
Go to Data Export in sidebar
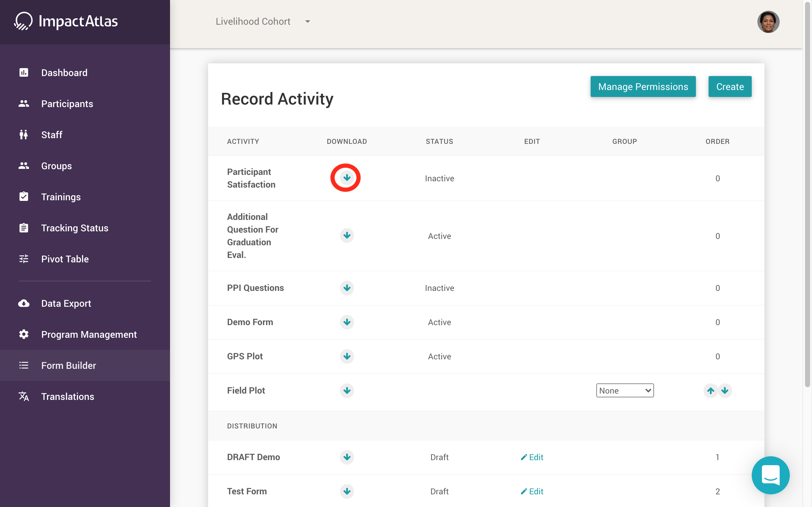click(66, 304)
